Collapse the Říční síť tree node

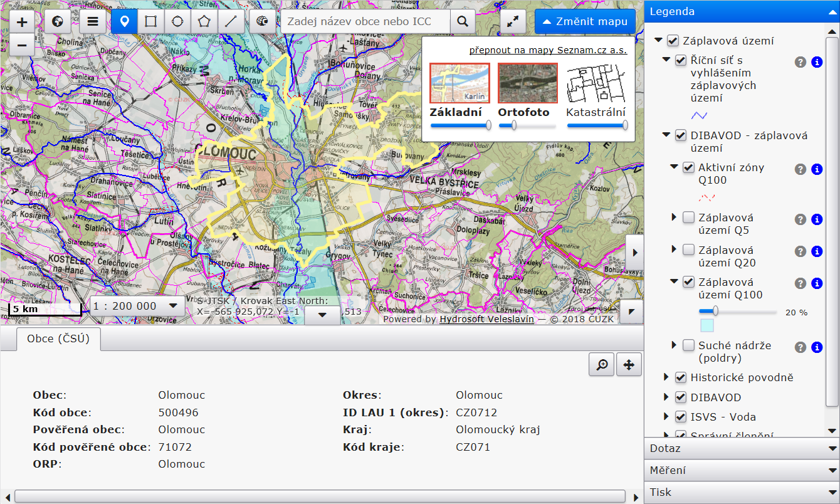point(666,61)
